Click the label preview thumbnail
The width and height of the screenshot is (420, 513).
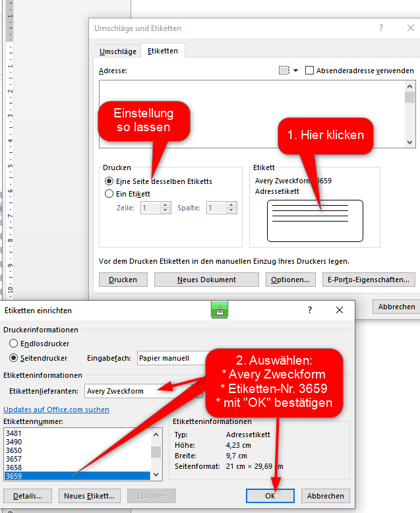tap(315, 221)
